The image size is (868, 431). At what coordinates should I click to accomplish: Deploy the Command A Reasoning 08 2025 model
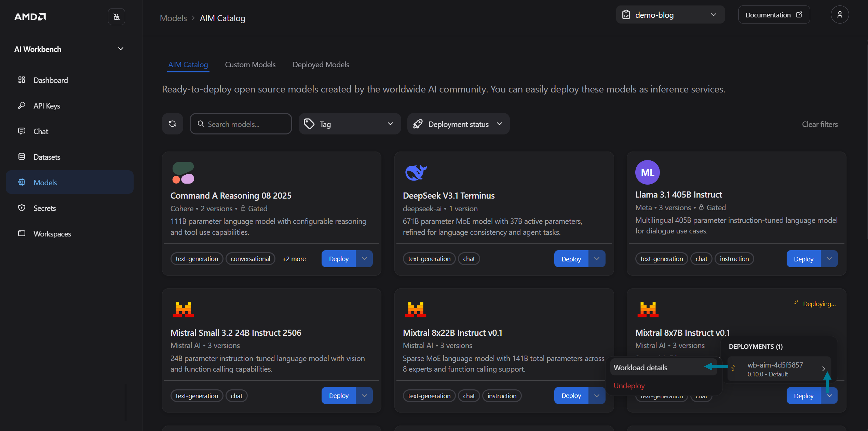click(338, 259)
